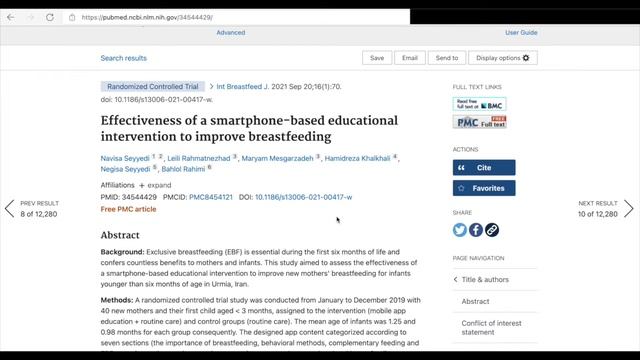This screenshot has height=360, width=640.
Task: Click the browser back arrow
Action: [11, 17]
